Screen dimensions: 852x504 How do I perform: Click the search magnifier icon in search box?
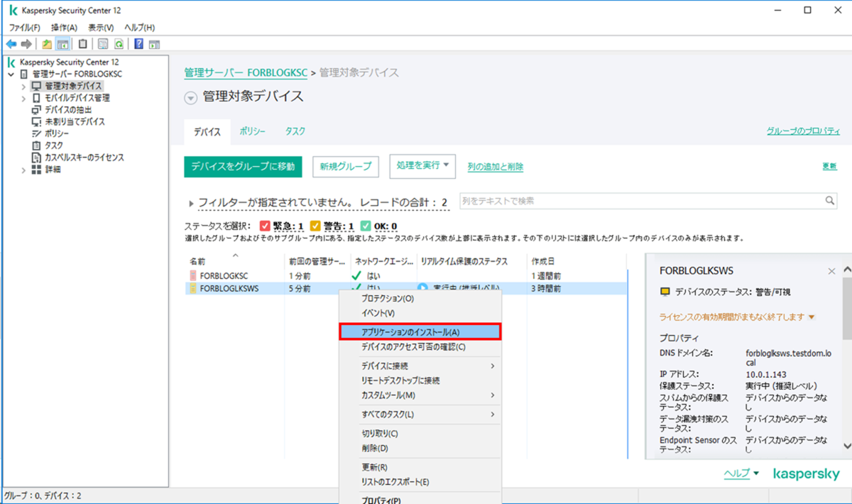pos(830,201)
